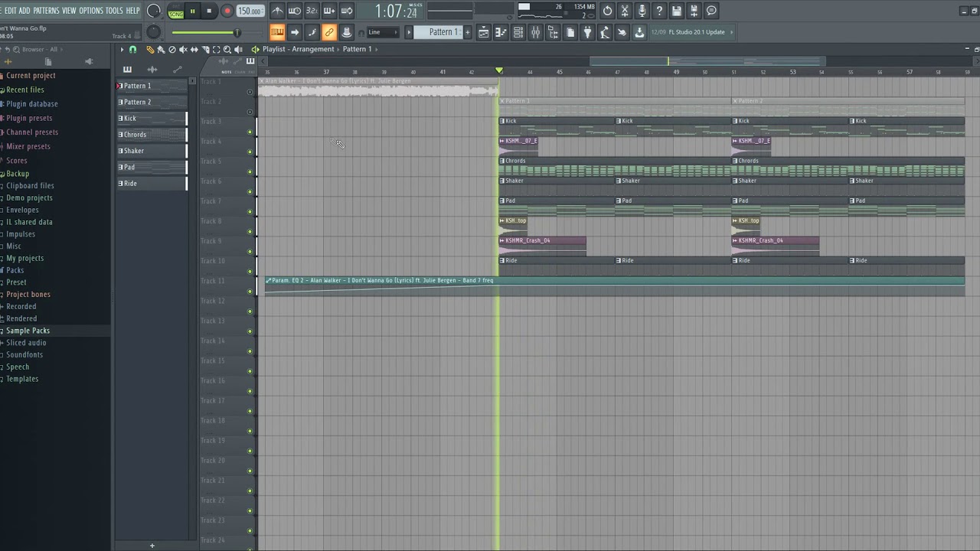The image size is (980, 551).
Task: Open the piano roll view icon
Action: [x=501, y=32]
